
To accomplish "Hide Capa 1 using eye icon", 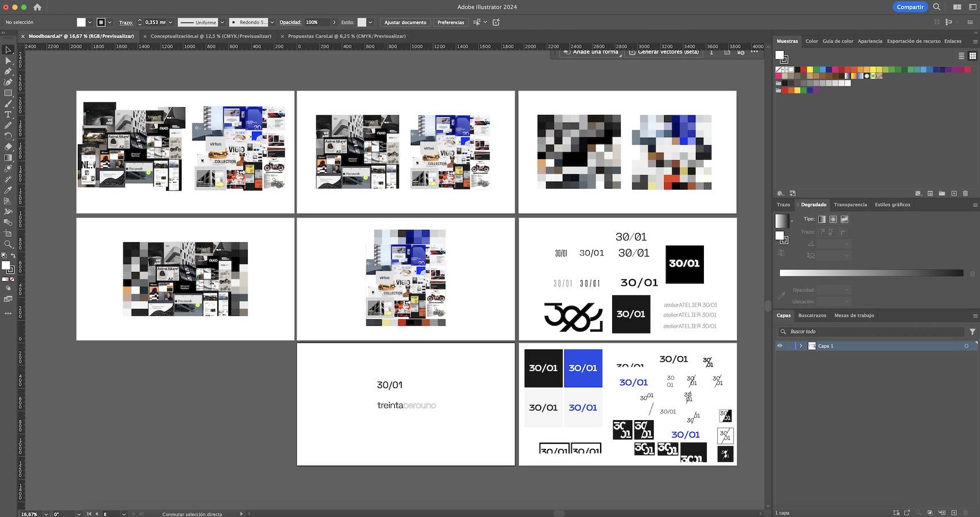I will click(x=780, y=346).
